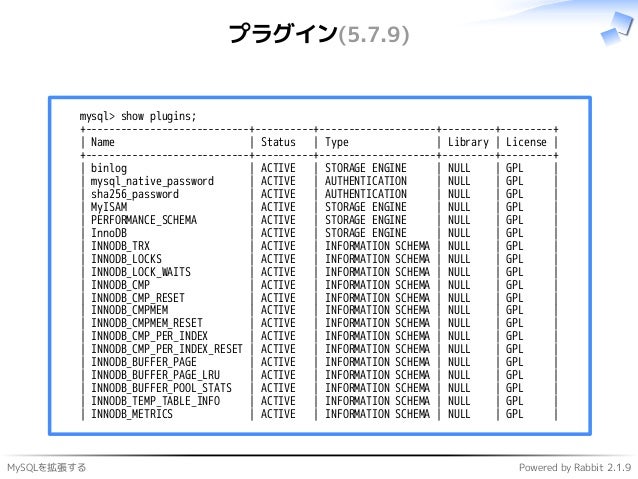
Task: Select the INNODB_TRX plugin name
Action: coord(120,246)
